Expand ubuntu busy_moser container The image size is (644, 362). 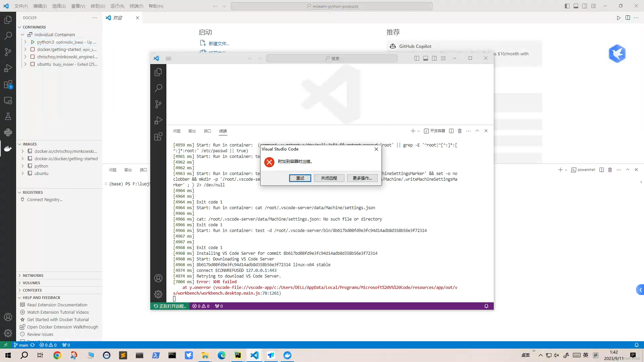pos(25,64)
